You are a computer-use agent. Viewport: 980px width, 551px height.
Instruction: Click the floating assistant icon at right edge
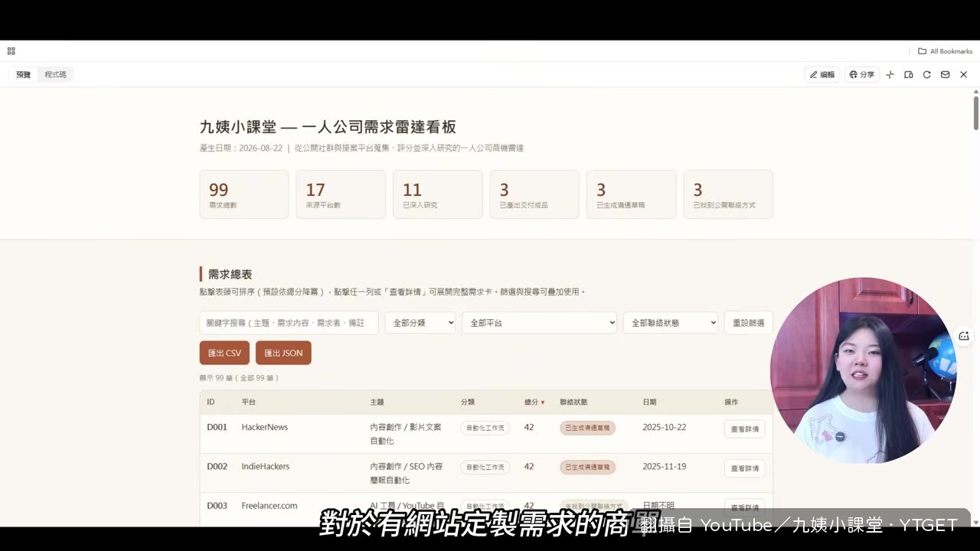(x=964, y=336)
